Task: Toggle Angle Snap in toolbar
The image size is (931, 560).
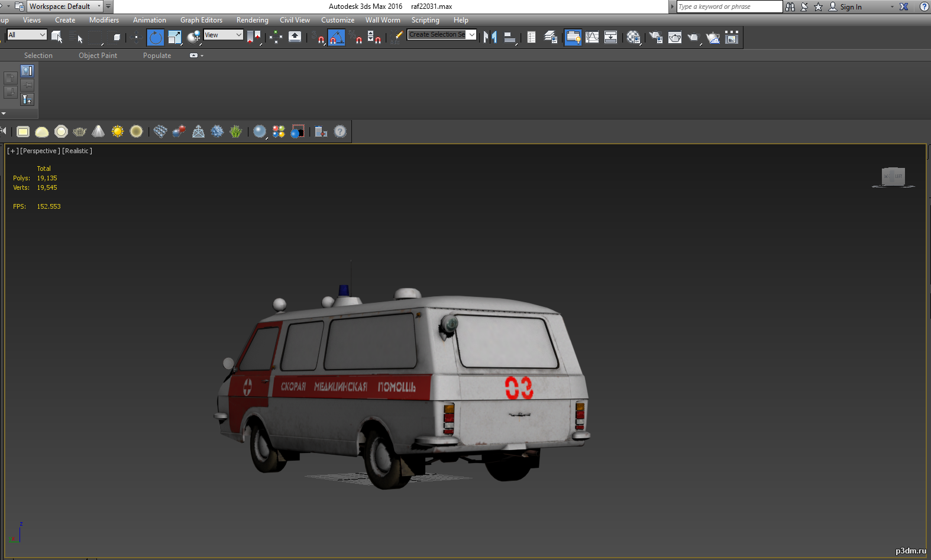Action: 337,37
